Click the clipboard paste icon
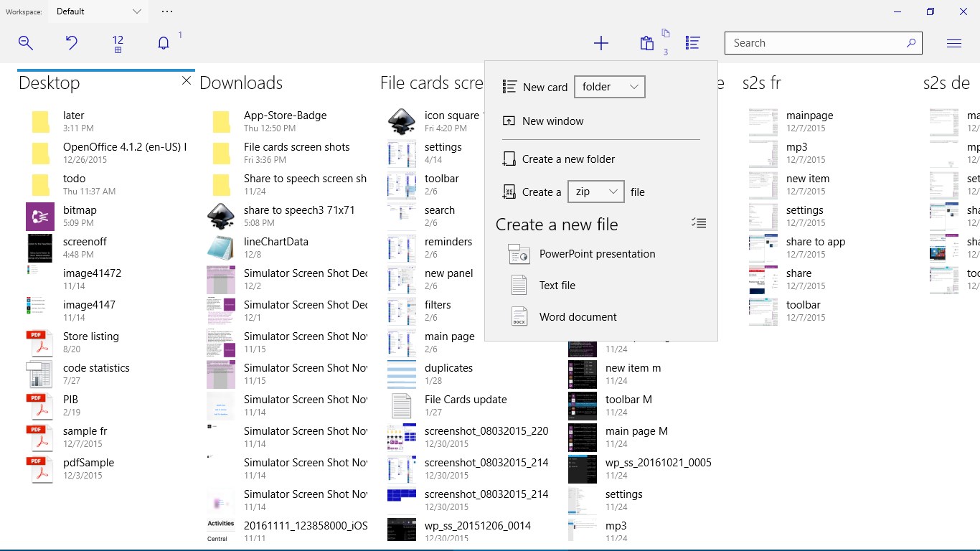980x551 pixels. click(647, 43)
